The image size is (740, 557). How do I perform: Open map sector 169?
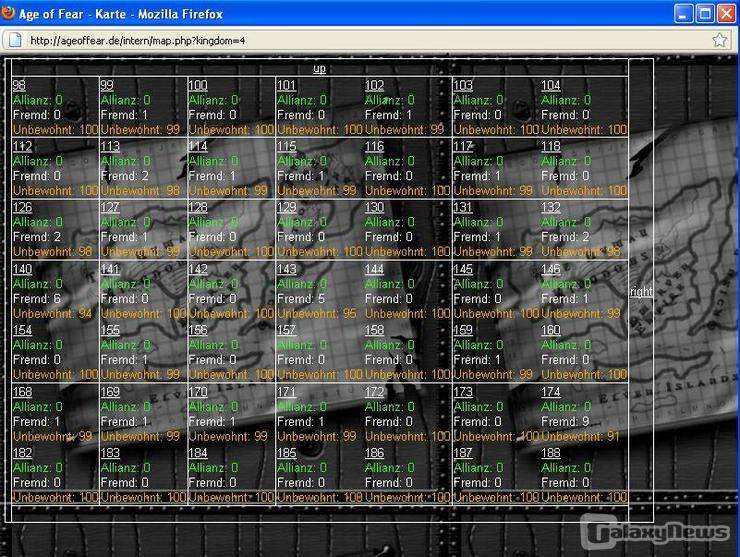click(x=110, y=392)
